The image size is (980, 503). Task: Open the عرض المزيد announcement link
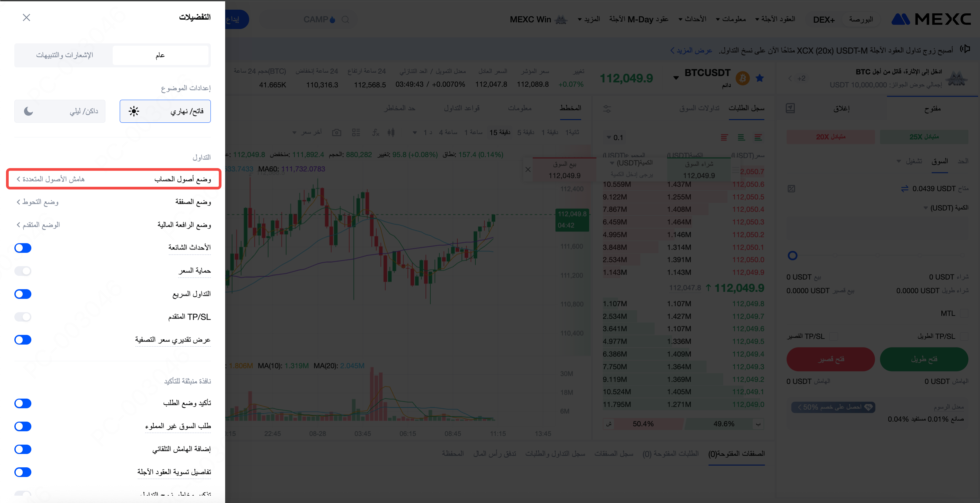(x=691, y=51)
